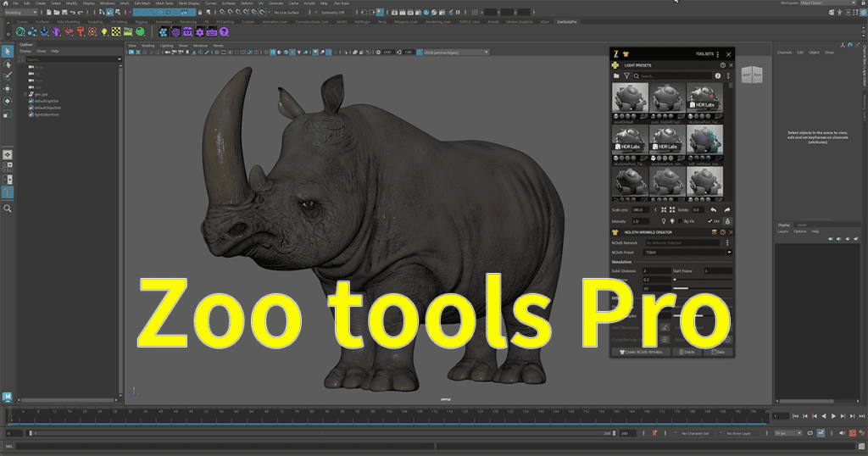This screenshot has height=456, width=868.
Task: Click the Bake button
Action: (x=718, y=352)
